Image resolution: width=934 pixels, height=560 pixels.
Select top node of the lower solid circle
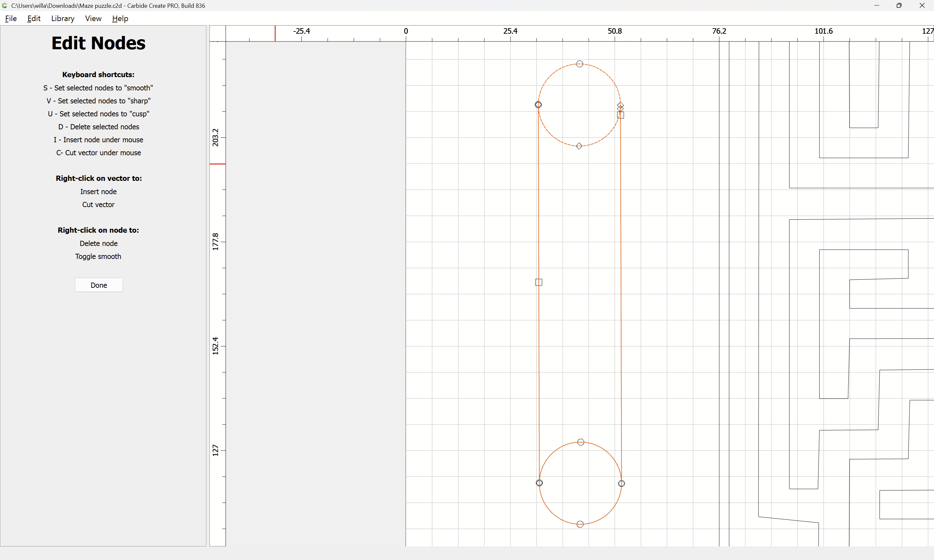(x=581, y=442)
